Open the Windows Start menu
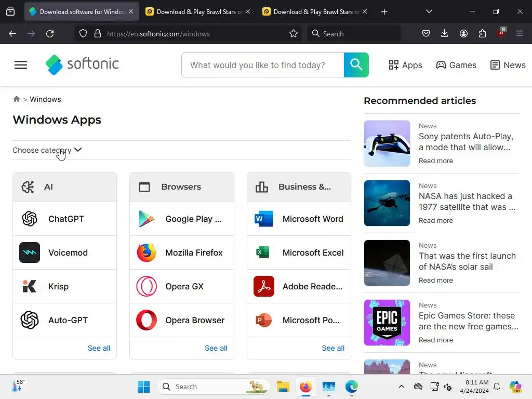This screenshot has width=532, height=399. tap(143, 387)
